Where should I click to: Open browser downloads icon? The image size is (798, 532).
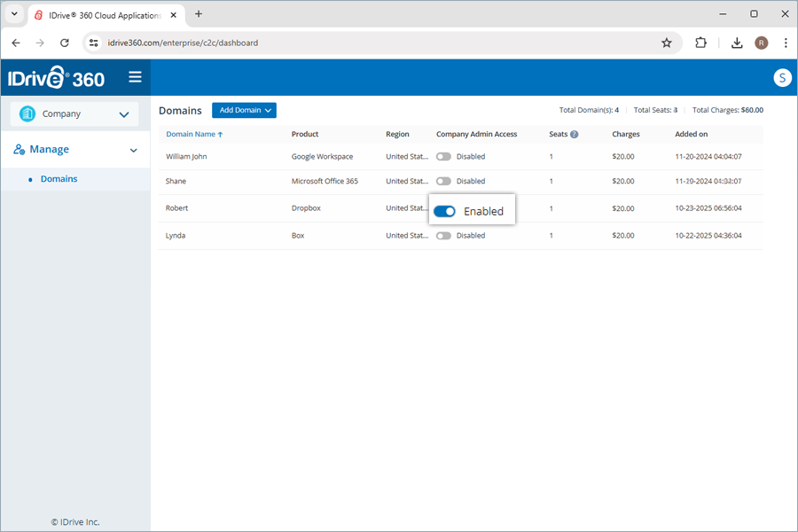point(737,43)
